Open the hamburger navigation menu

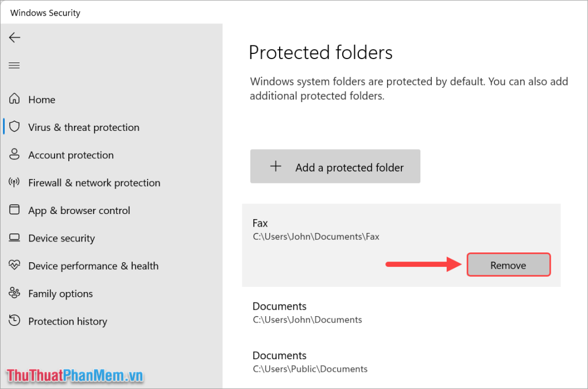coord(14,65)
